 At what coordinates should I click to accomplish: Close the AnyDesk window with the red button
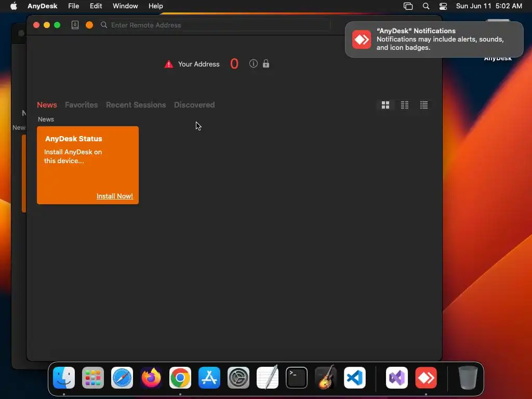(x=36, y=25)
